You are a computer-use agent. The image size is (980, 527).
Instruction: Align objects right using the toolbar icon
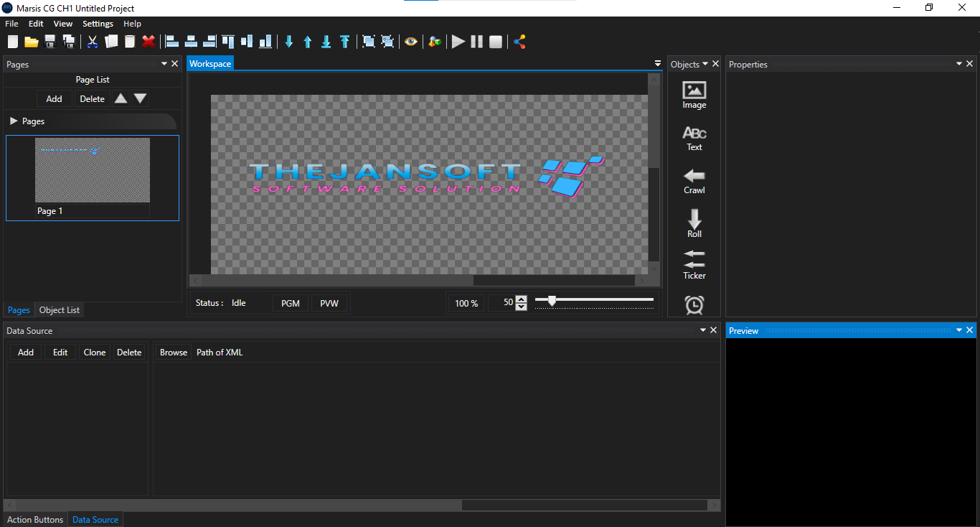tap(209, 42)
